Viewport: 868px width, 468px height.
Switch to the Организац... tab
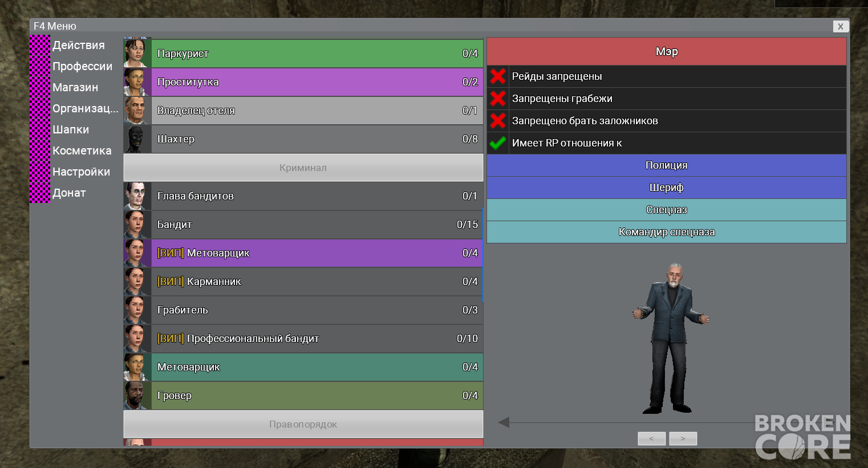tap(86, 108)
